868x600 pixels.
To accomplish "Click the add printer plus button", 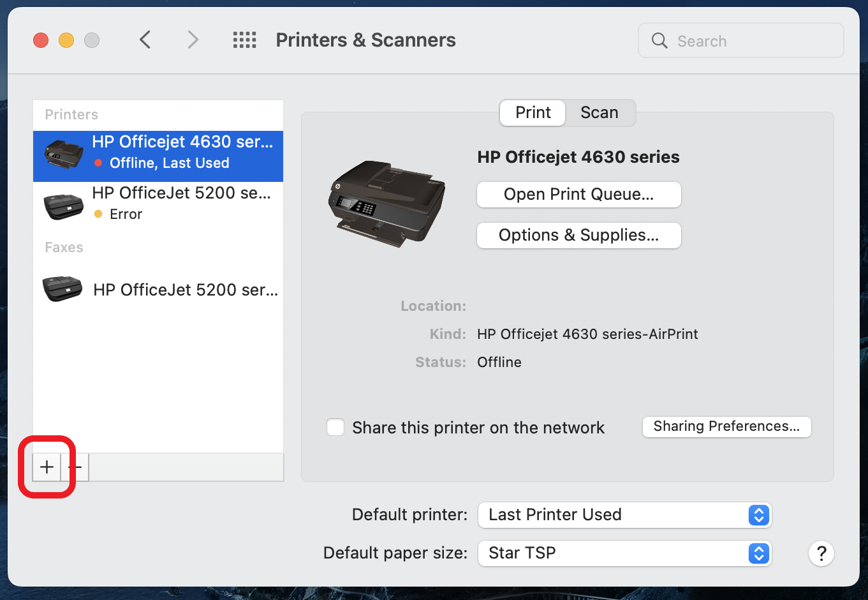I will (x=47, y=467).
